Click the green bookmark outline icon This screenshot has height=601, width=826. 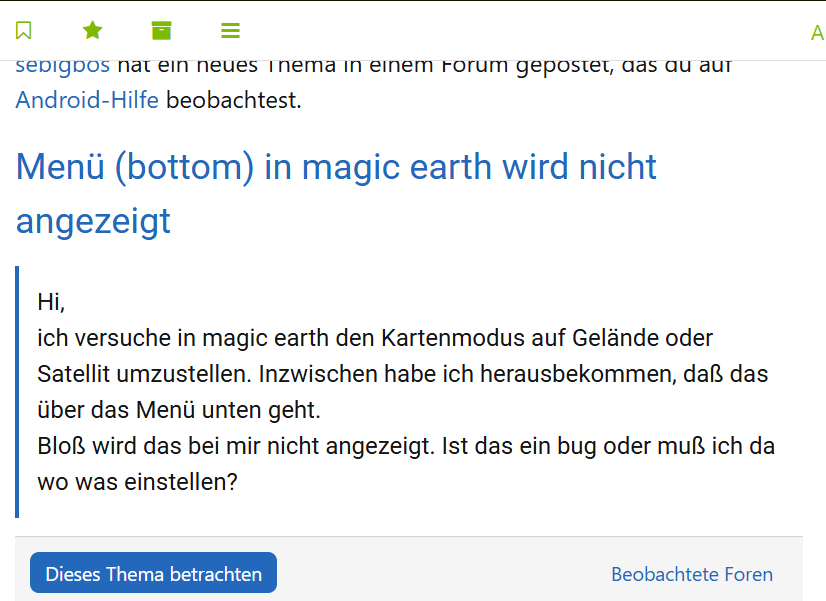[x=24, y=31]
